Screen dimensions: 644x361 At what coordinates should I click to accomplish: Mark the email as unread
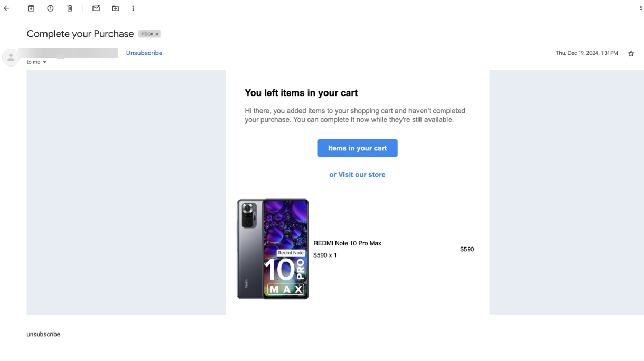pos(96,8)
